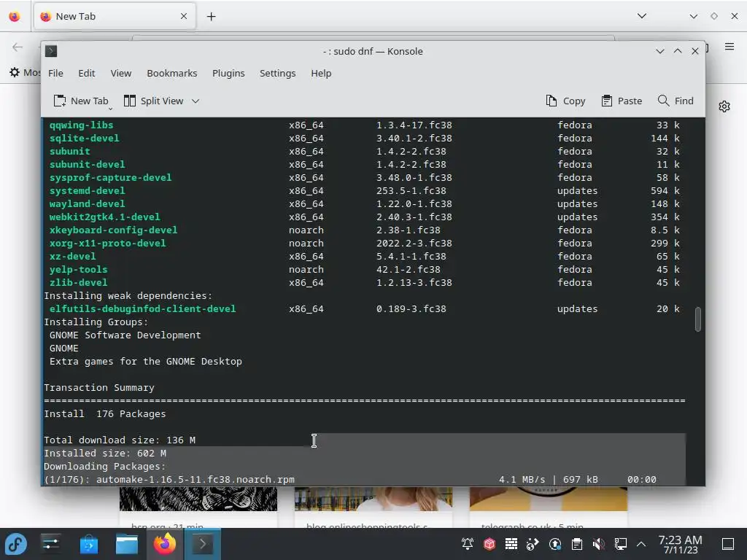Image resolution: width=747 pixels, height=560 pixels.
Task: Click the Firefox back arrow button
Action: (x=18, y=47)
